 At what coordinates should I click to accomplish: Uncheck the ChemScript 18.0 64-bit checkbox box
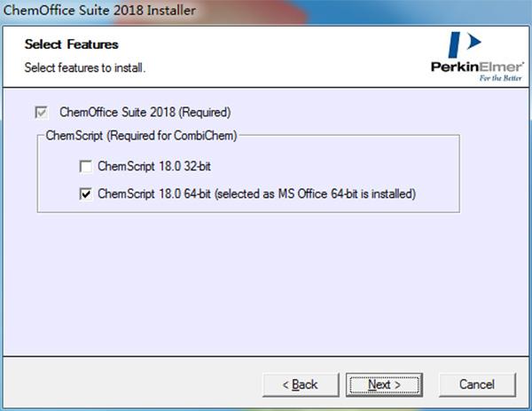pyautogui.click(x=85, y=194)
